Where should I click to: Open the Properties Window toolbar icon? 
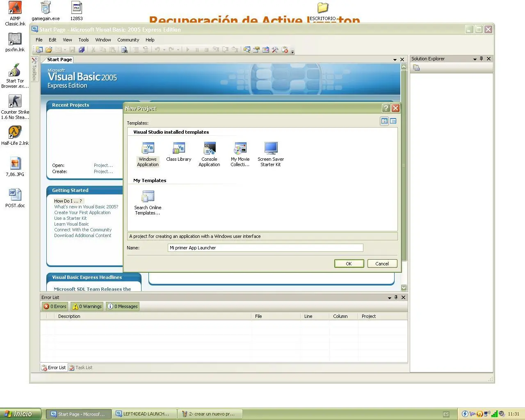[x=256, y=50]
